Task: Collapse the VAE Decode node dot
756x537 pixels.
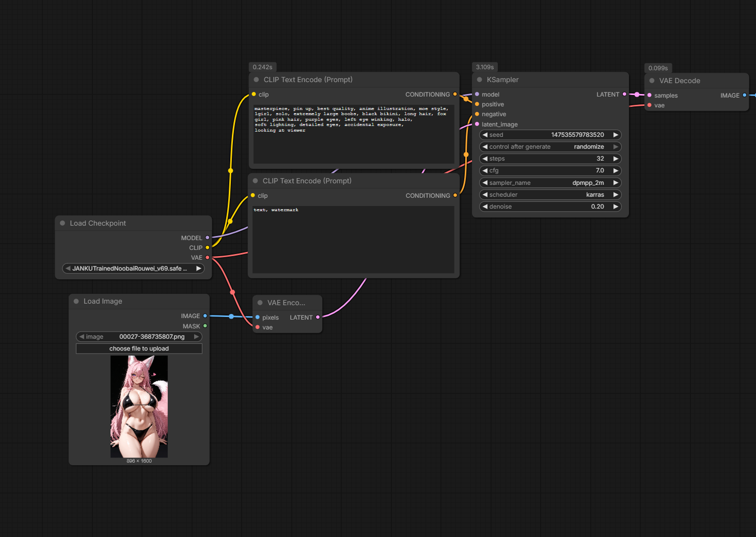Action: click(652, 81)
